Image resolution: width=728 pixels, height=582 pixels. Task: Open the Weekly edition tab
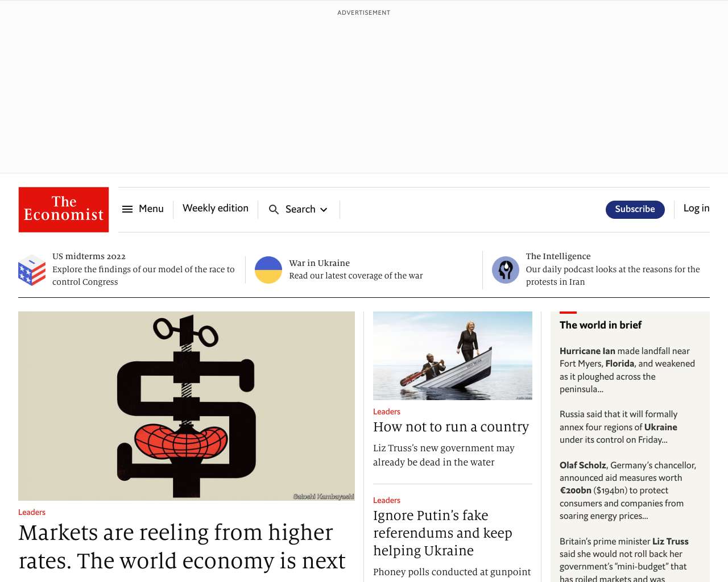216,209
